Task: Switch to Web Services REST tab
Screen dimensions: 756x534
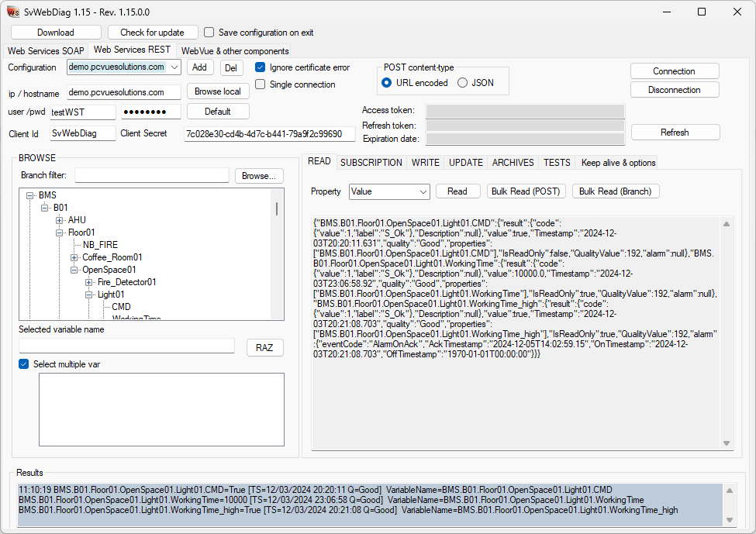Action: [x=132, y=50]
